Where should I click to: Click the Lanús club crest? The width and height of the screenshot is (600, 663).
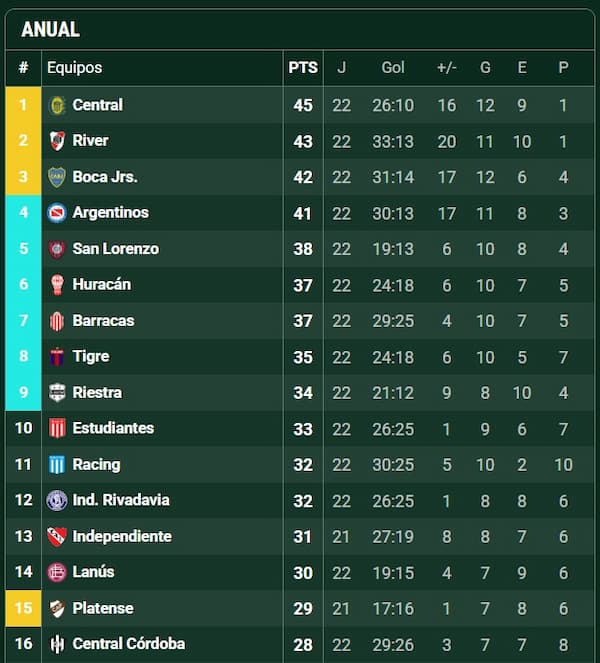(57, 572)
